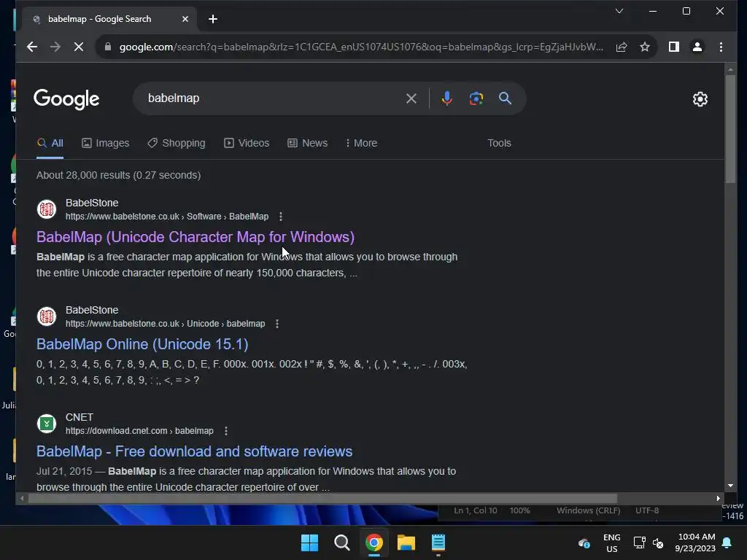
Task: Click the babelstone.co.uk Software BabelMap URL
Action: pyautogui.click(x=167, y=217)
